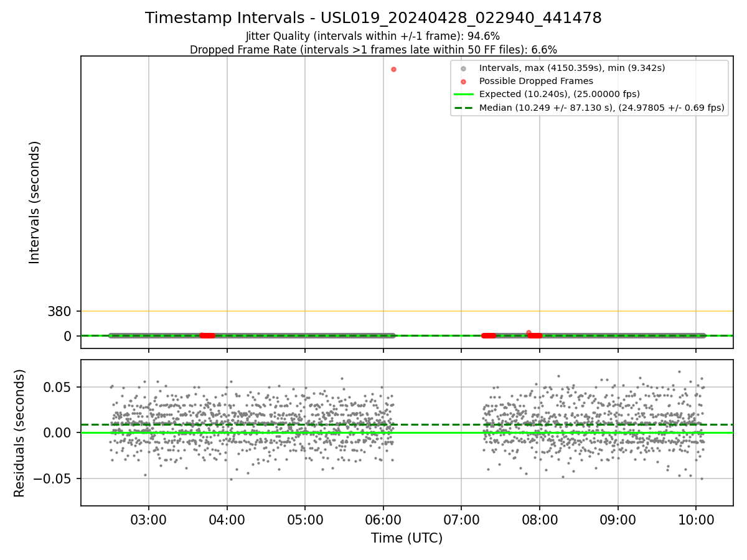Click the '04:00' time tick label
Screen dimensions: 747x560
point(227,520)
